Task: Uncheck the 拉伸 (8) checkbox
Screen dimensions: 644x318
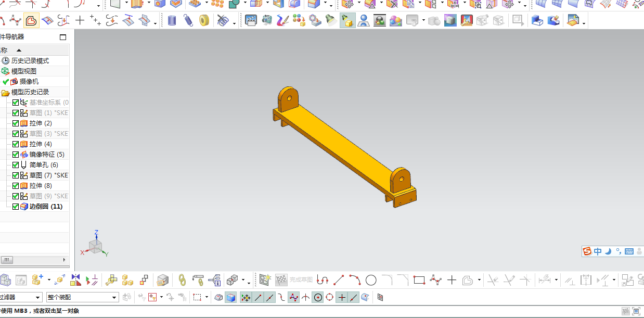Action: click(16, 186)
